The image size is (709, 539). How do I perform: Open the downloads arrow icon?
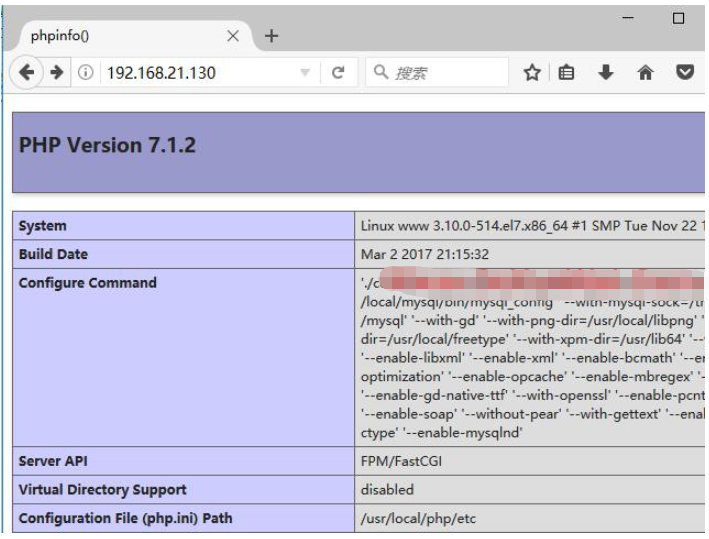[606, 72]
